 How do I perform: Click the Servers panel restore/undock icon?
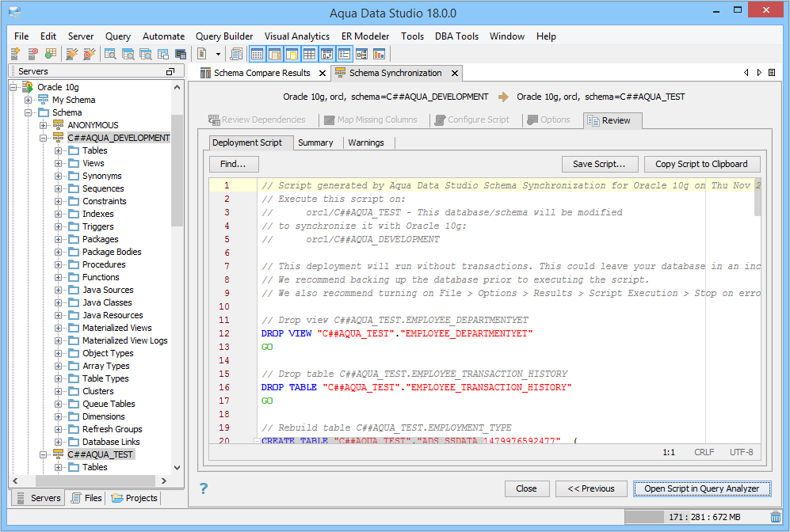pos(170,71)
